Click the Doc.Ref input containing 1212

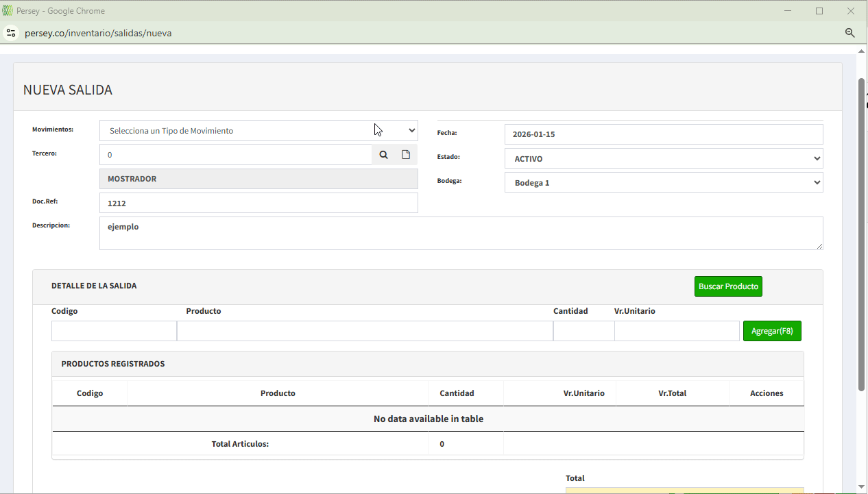click(258, 203)
